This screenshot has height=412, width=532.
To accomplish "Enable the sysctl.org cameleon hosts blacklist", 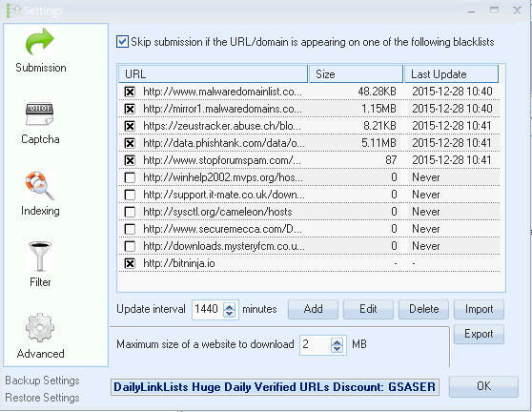I will pos(130,212).
